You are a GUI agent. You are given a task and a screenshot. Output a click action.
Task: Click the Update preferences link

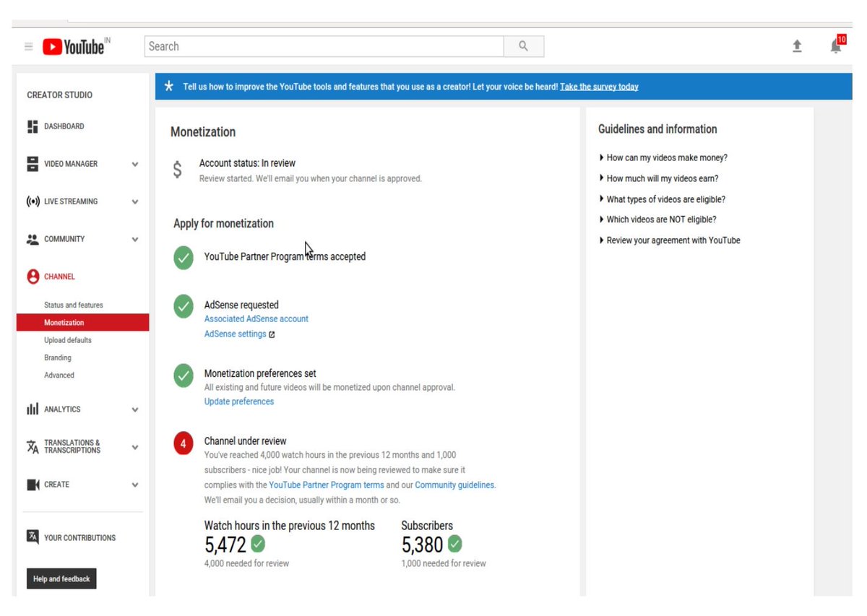(239, 402)
